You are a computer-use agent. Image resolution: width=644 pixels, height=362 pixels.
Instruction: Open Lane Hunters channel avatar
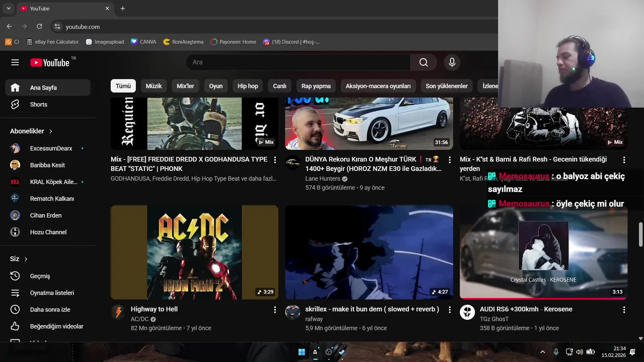[293, 162]
